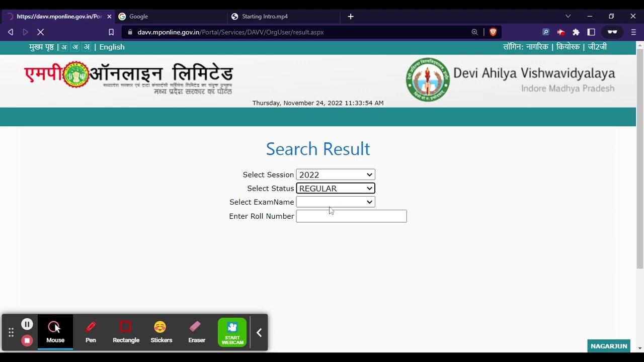The width and height of the screenshot is (644, 362).
Task: Click the Search Result heading
Action: click(x=318, y=149)
